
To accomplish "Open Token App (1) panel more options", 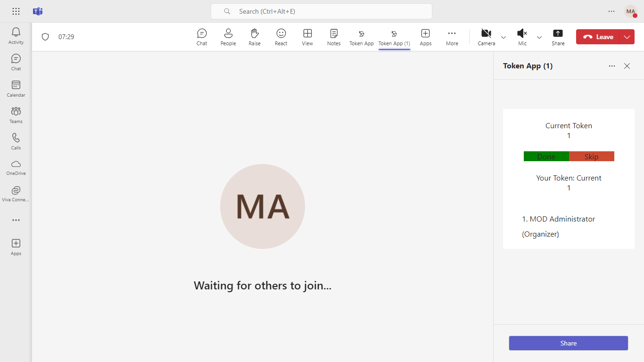I will click(x=612, y=66).
